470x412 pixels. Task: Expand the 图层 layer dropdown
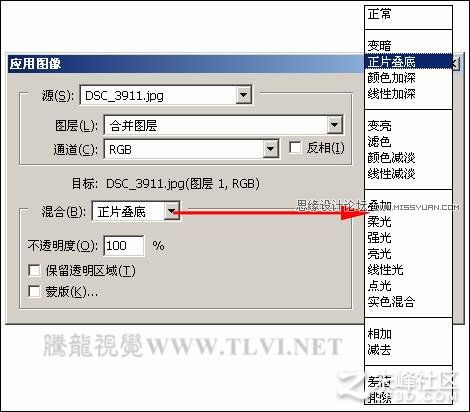click(334, 125)
